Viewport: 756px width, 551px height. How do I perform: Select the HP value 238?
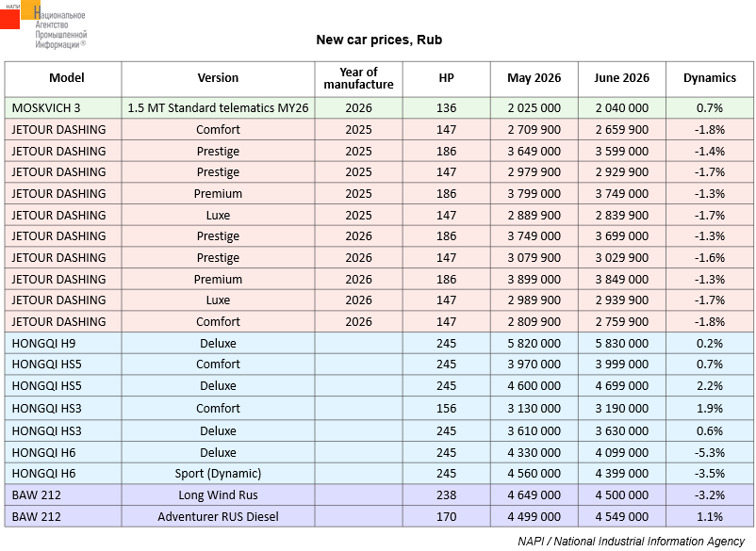tap(446, 495)
